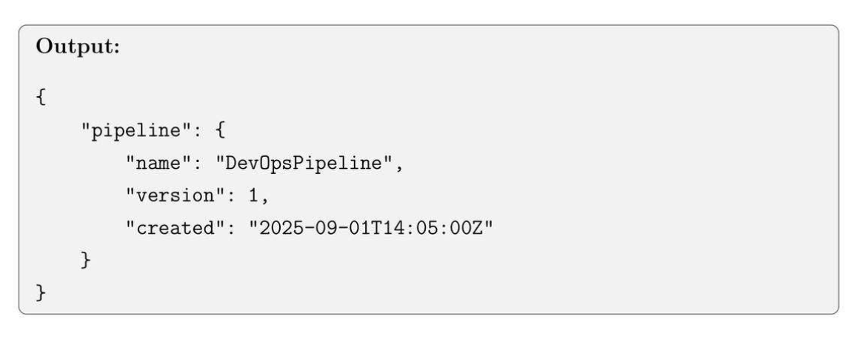The image size is (868, 339).
Task: Click the comma after "DevOpsPipeline"
Action: click(x=398, y=164)
